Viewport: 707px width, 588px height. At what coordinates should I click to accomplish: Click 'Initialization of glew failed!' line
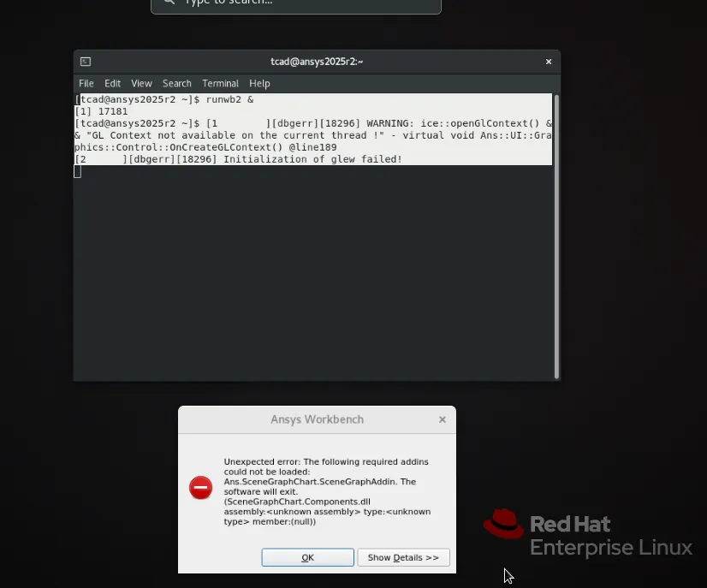point(239,159)
